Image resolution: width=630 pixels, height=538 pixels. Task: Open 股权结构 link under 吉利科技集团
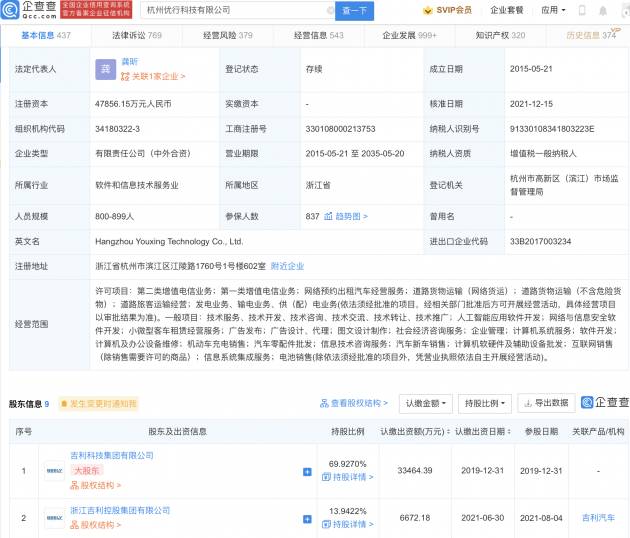point(96,485)
